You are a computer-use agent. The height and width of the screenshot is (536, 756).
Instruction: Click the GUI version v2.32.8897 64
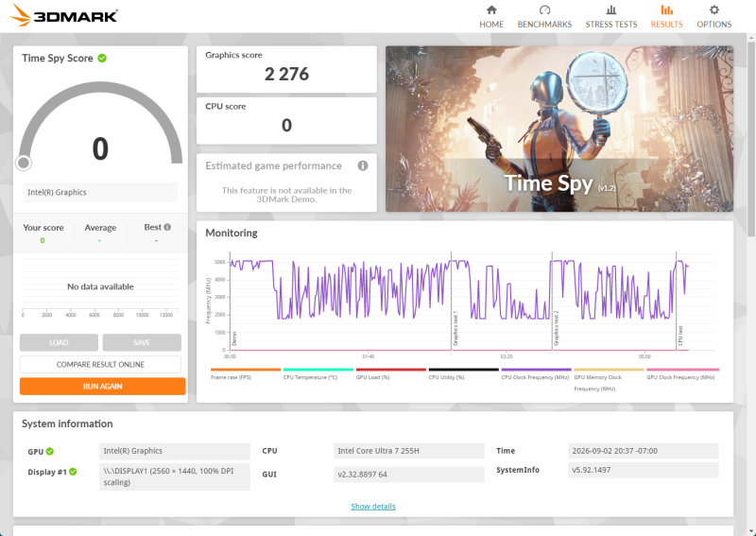409,475
